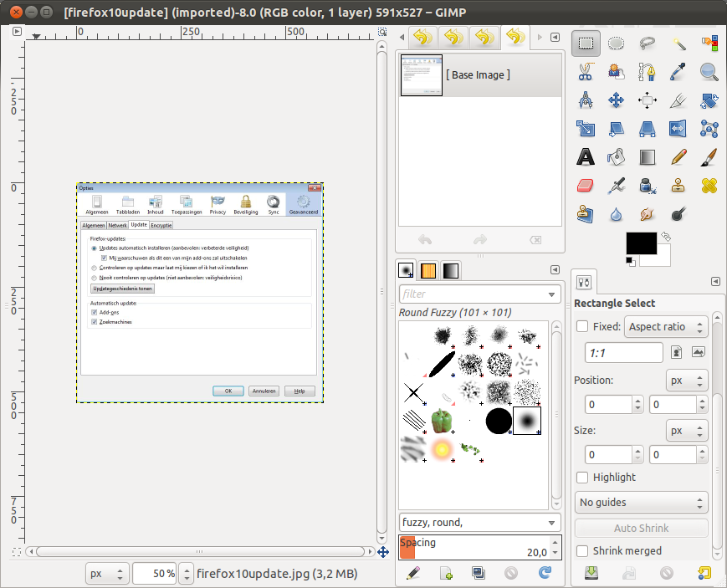Image resolution: width=727 pixels, height=588 pixels.
Task: Open the fuzzy, round tag dropdown
Action: 480,522
